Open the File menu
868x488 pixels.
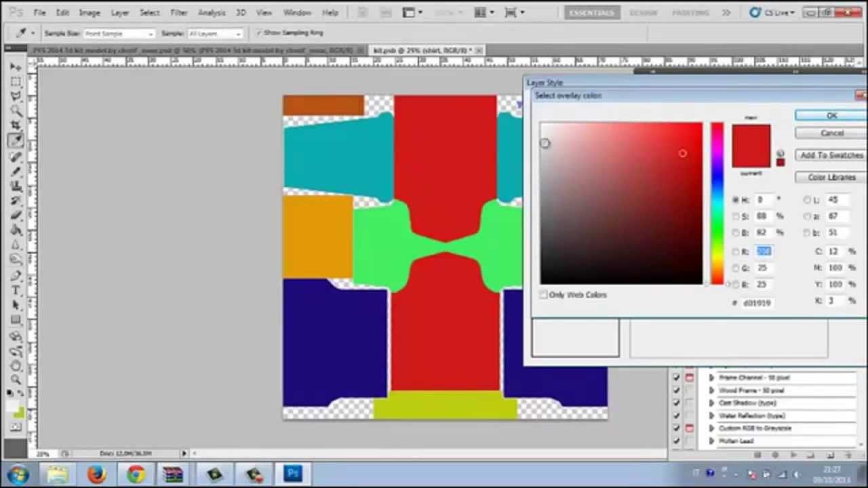[40, 13]
